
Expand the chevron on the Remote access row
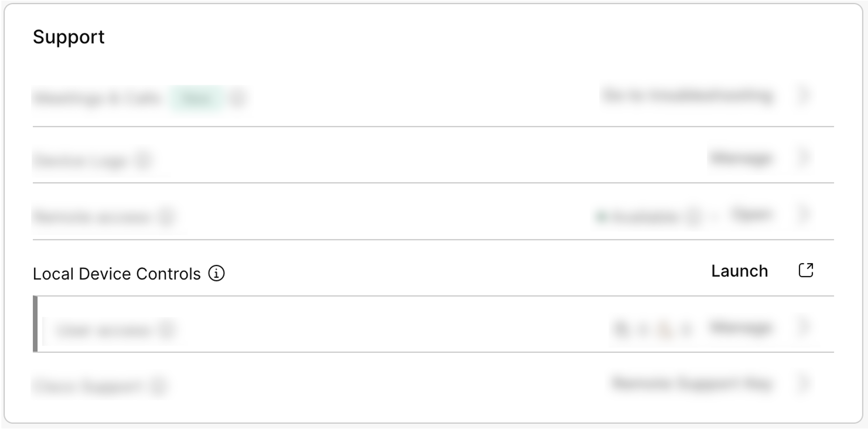coord(804,214)
